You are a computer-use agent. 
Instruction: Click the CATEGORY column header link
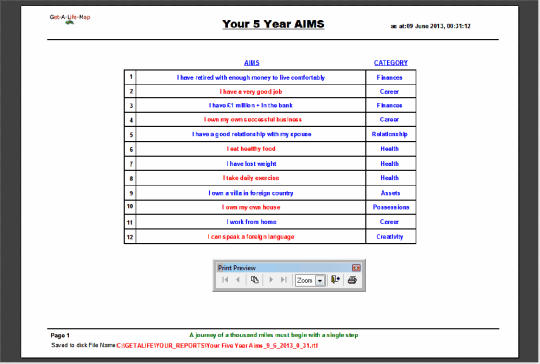(x=391, y=63)
